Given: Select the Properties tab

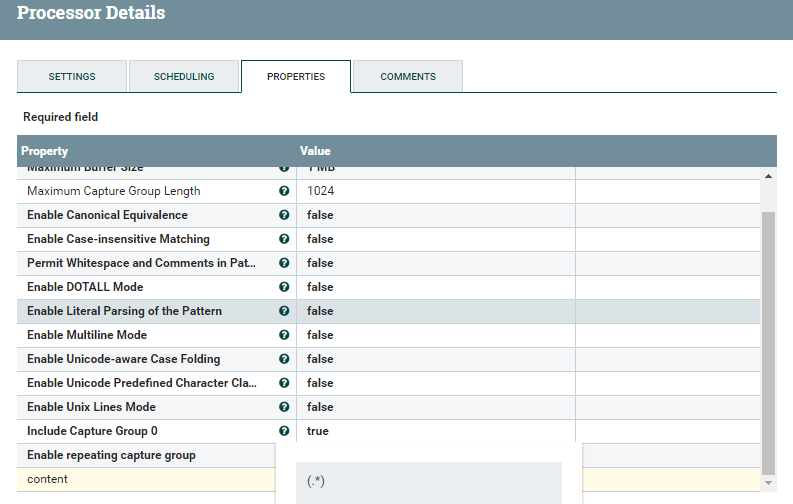Looking at the screenshot, I should click(296, 77).
